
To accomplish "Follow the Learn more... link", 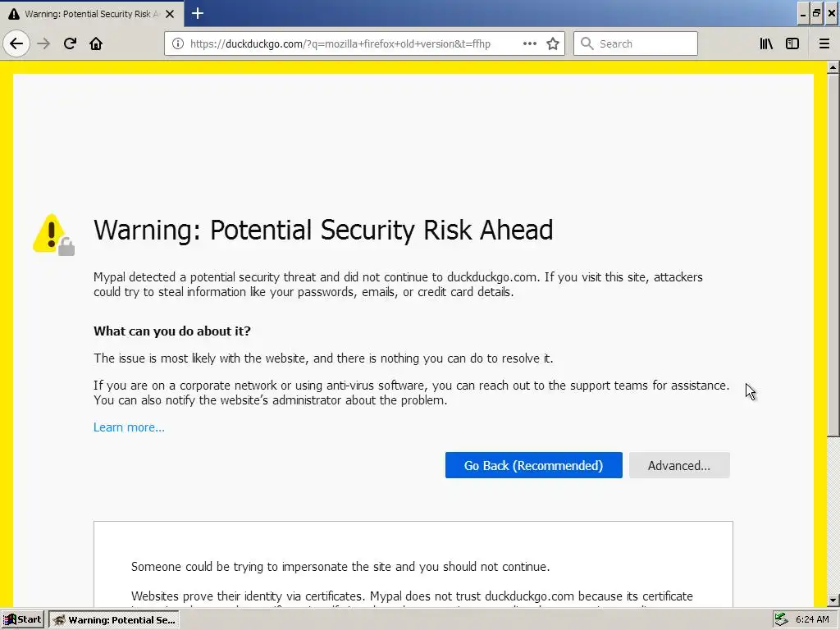I will pos(129,427).
